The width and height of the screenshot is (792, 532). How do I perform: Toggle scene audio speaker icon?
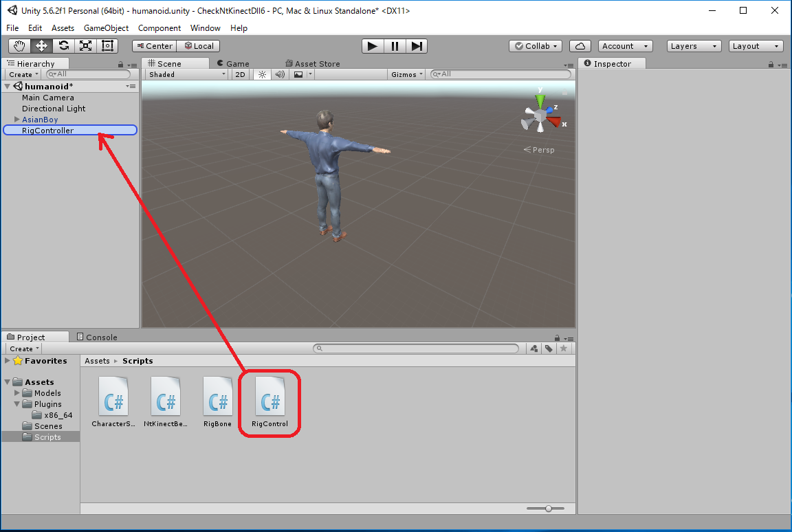(280, 74)
